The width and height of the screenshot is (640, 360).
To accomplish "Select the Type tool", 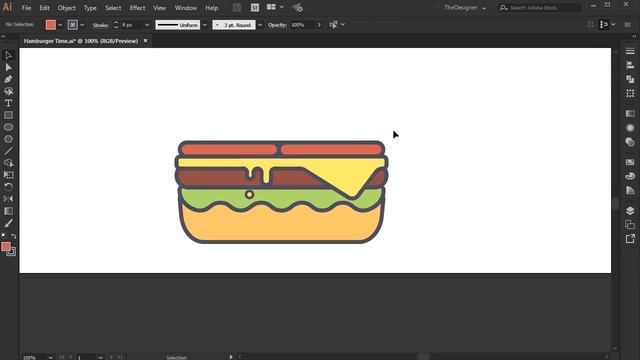I will coord(8,103).
